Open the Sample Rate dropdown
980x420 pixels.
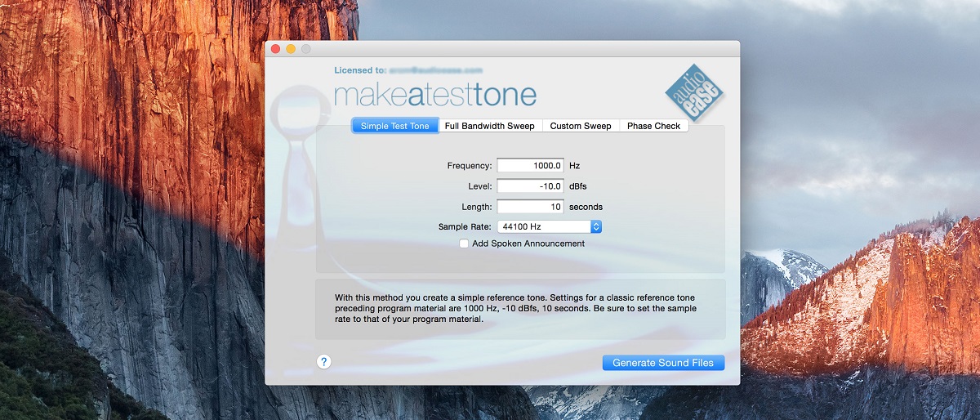point(550,226)
